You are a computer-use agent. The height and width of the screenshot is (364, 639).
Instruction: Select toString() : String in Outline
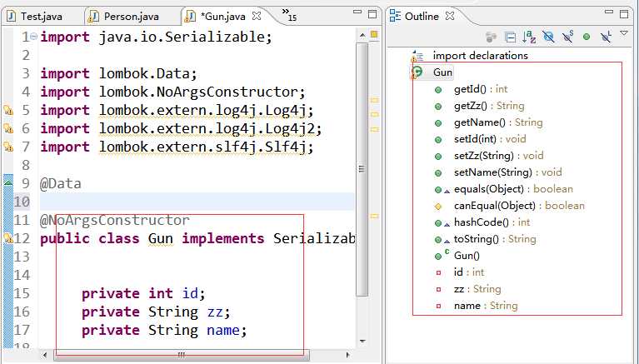click(x=495, y=239)
